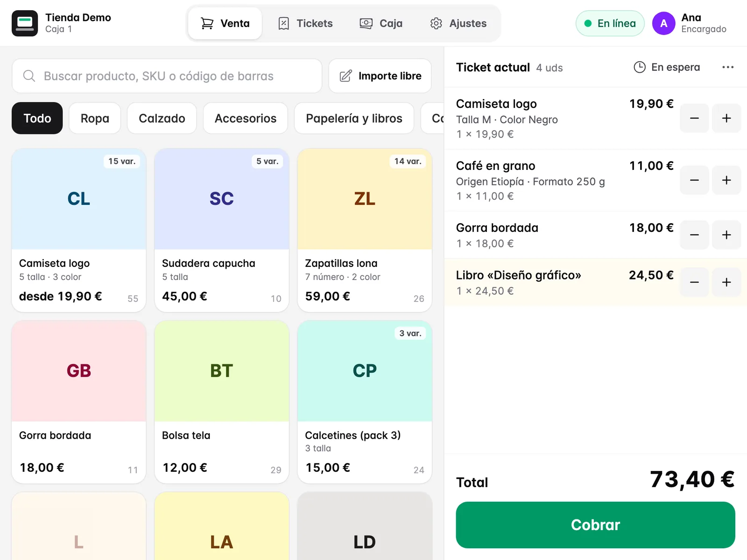Click the 4 uds count label
Image resolution: width=747 pixels, height=560 pixels.
point(550,68)
